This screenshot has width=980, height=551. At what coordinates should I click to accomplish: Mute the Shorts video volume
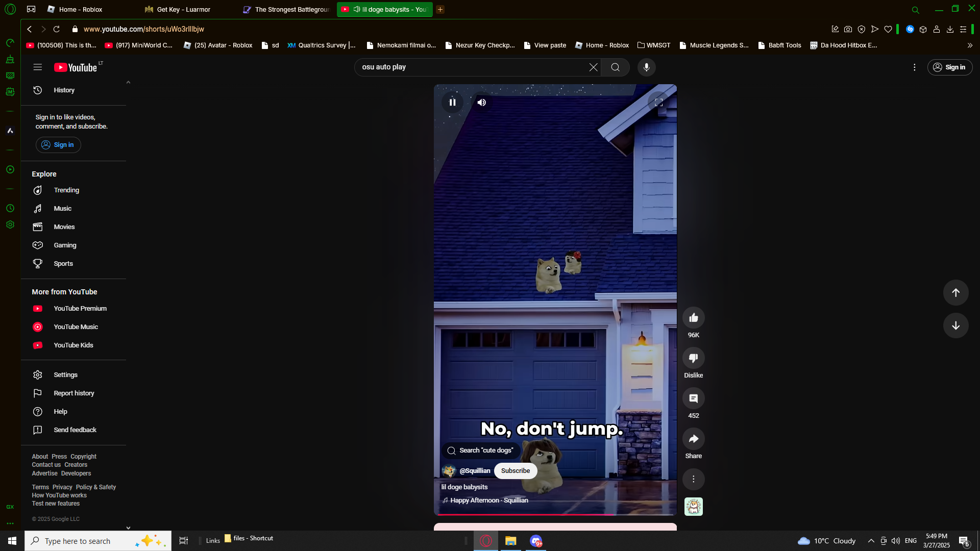pos(481,103)
